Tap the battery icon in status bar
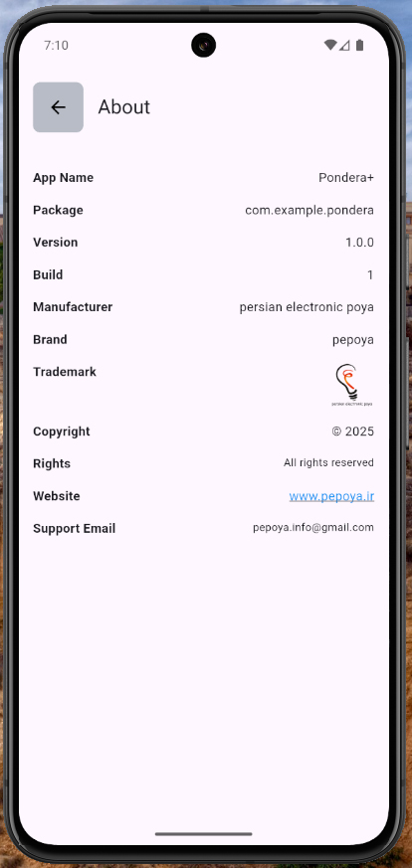412x868 pixels. tap(360, 46)
